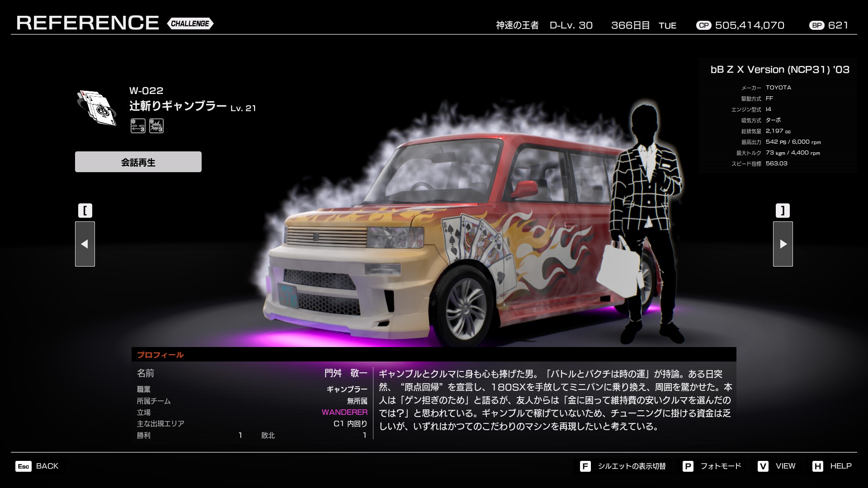
Task: Click the CHALLENGE tag badge
Action: tap(190, 23)
